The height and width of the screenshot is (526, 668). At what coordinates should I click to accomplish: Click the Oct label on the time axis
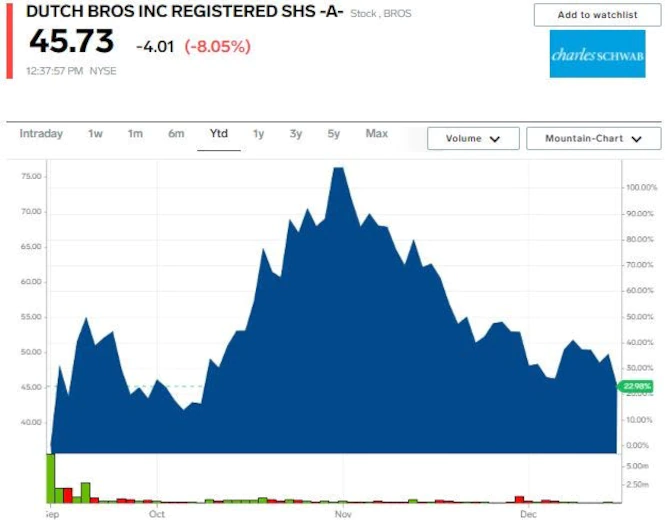coord(157,514)
